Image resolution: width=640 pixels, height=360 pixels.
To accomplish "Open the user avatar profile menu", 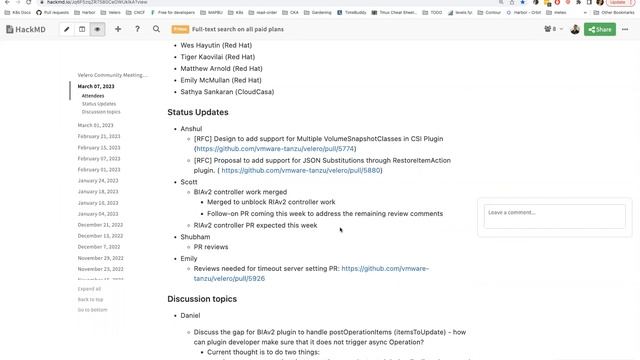I will coord(575,29).
